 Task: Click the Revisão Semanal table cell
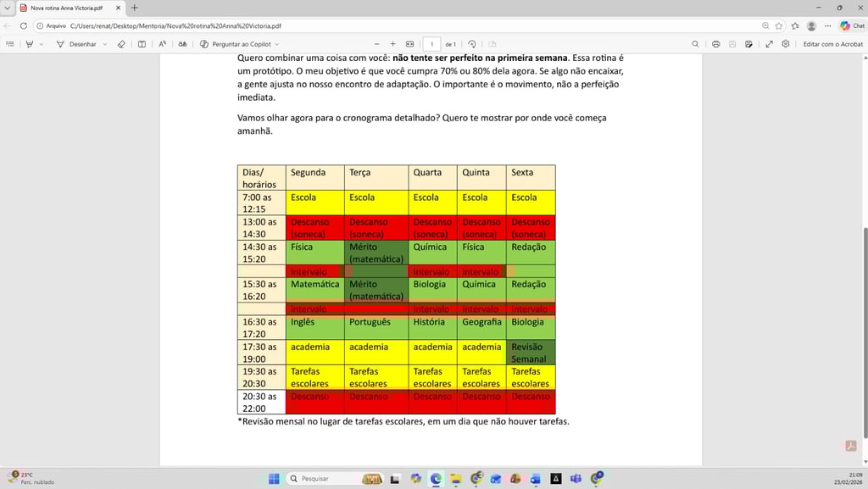[x=531, y=353]
